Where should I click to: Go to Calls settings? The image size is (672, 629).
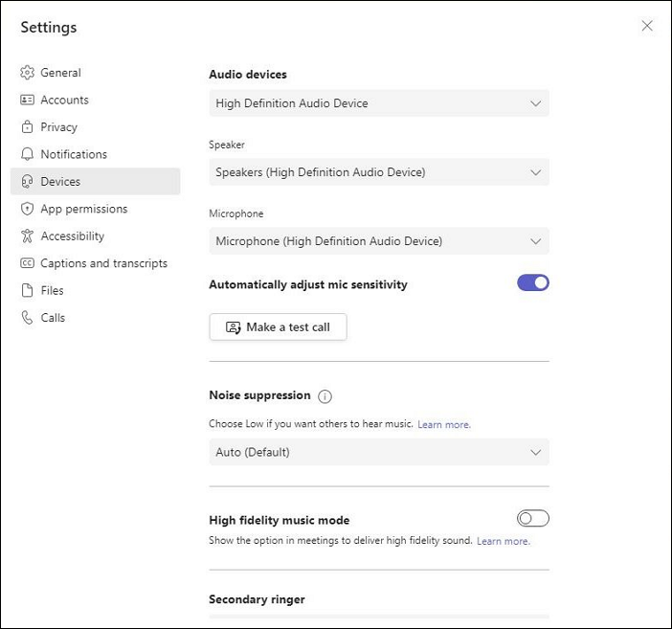[95, 318]
